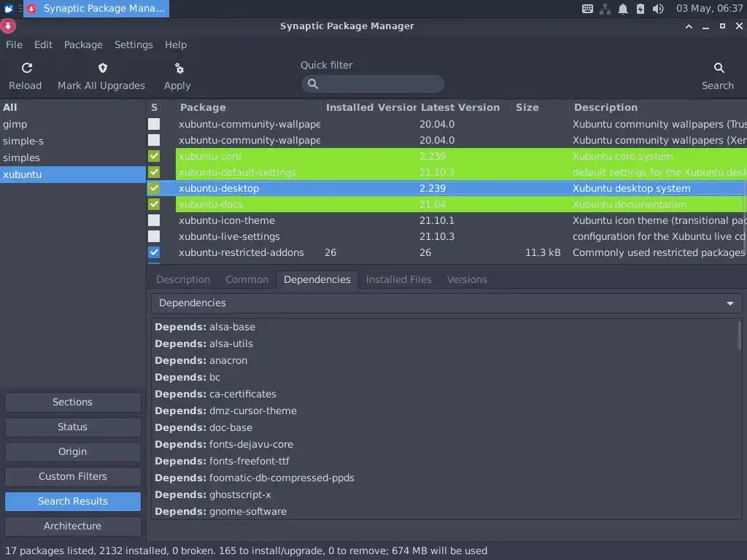
Task: Select 'gimp' in search history list
Action: pos(73,124)
